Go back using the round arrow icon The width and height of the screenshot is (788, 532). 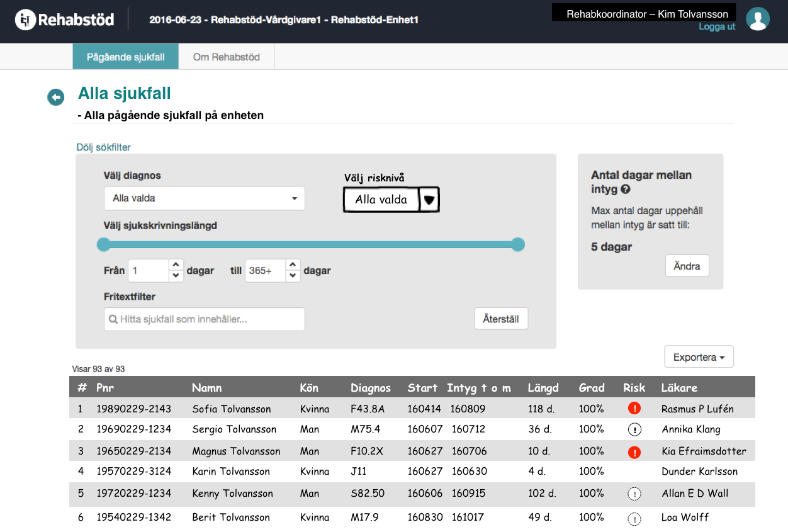[x=56, y=97]
